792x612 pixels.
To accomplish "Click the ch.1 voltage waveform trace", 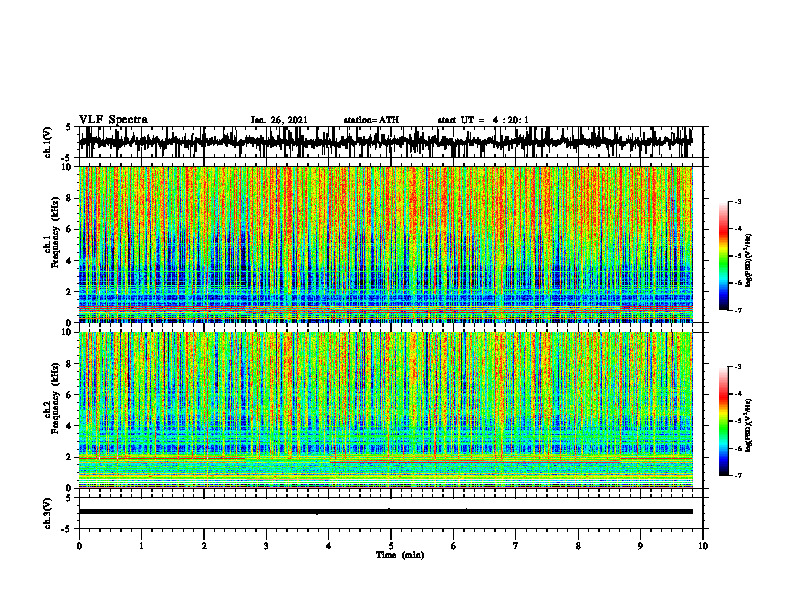I will tap(385, 142).
